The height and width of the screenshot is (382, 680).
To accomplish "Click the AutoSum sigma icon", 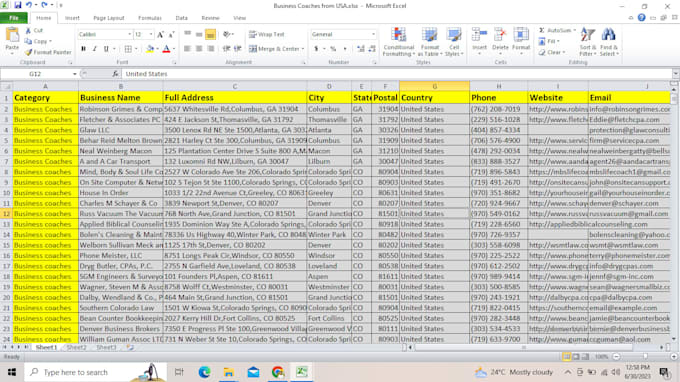I will [542, 30].
